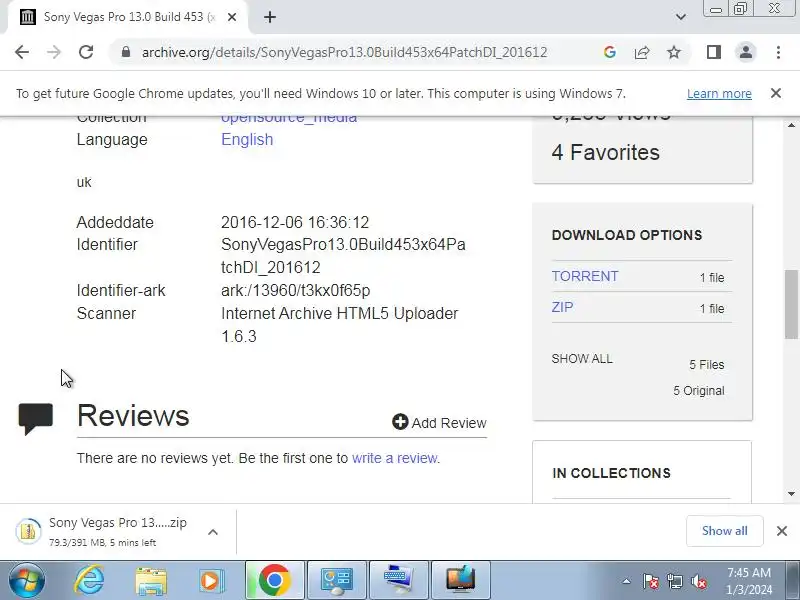The height and width of the screenshot is (600, 800).
Task: Open the English language link
Action: point(247,139)
